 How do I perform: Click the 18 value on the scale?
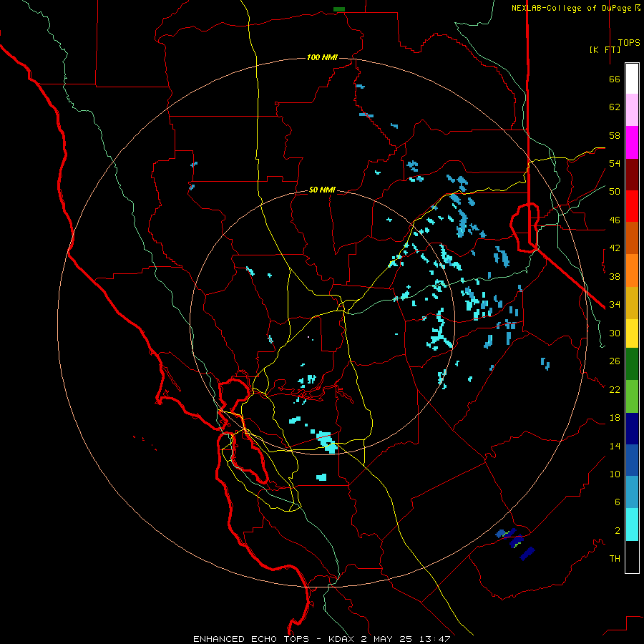pyautogui.click(x=615, y=418)
